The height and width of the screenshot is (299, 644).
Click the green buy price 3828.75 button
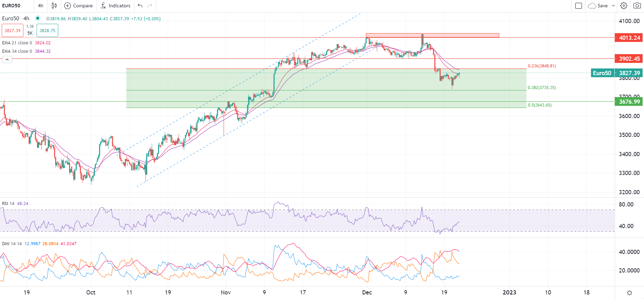[47, 30]
